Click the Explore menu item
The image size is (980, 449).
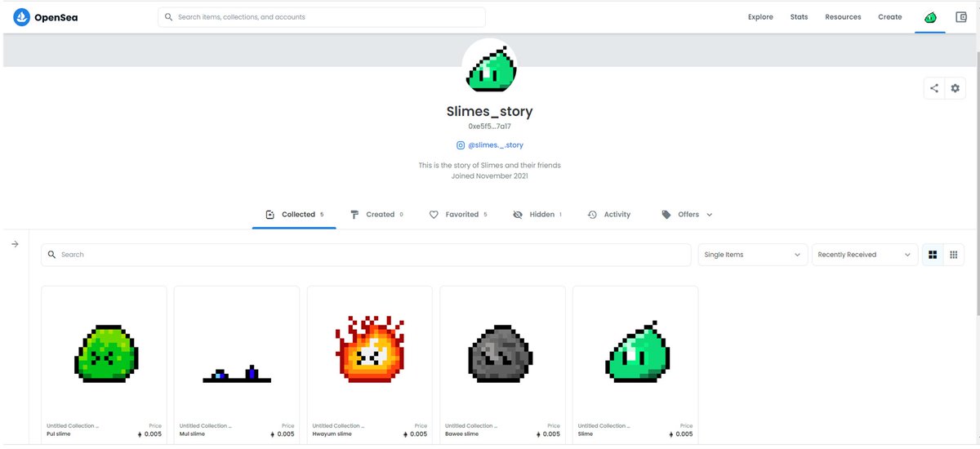point(760,17)
